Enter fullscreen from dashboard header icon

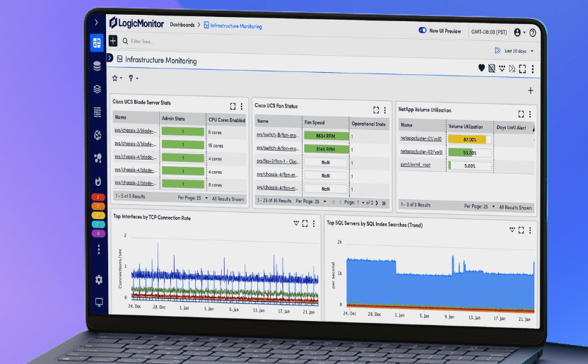coord(522,69)
